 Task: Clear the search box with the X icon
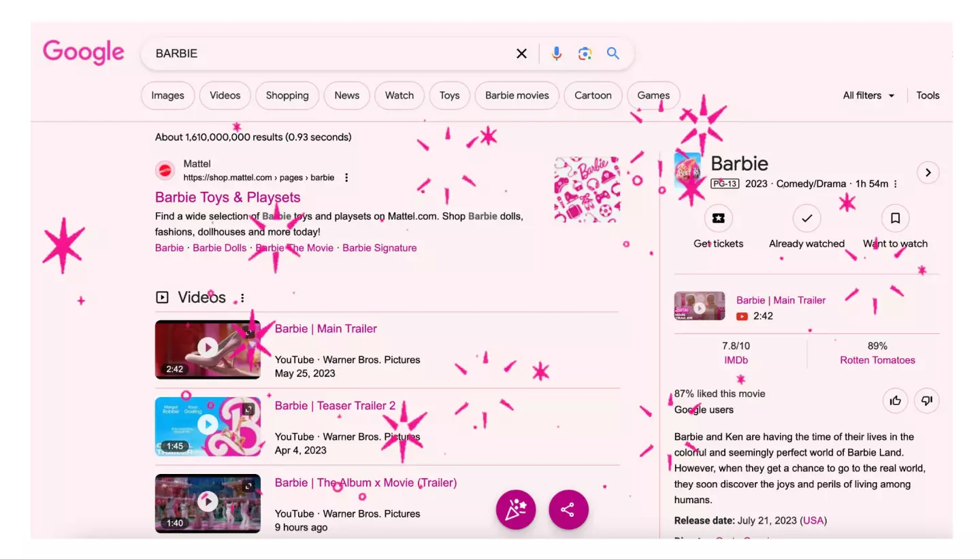coord(521,53)
